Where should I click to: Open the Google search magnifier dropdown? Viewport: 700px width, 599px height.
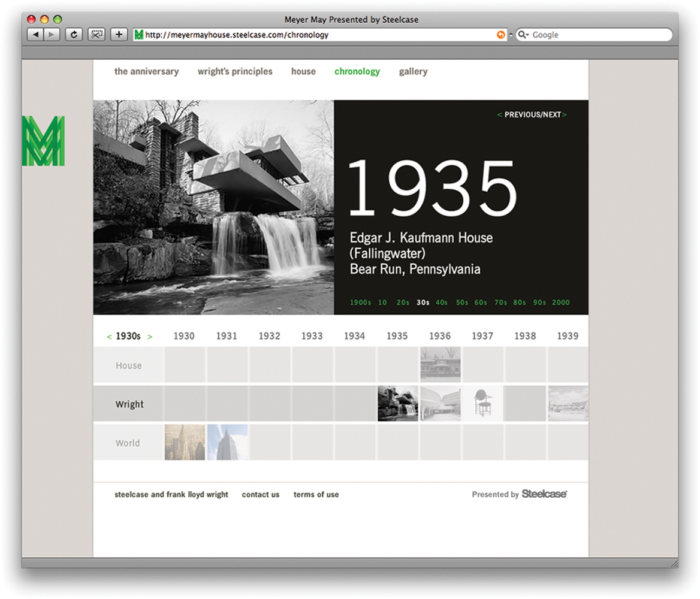point(523,35)
